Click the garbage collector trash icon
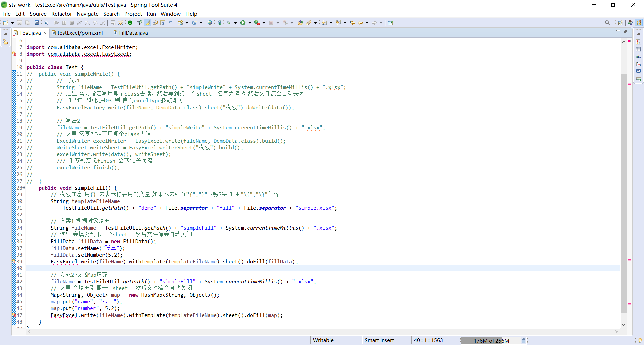This screenshot has width=644, height=345. 524,341
